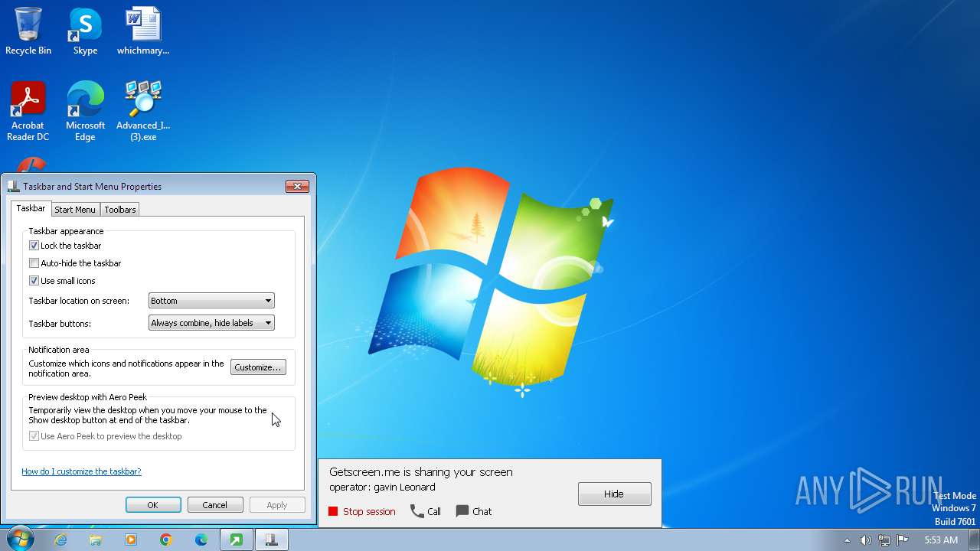This screenshot has height=551, width=980.
Task: Select the whichmary Word document icon
Action: coord(143,31)
